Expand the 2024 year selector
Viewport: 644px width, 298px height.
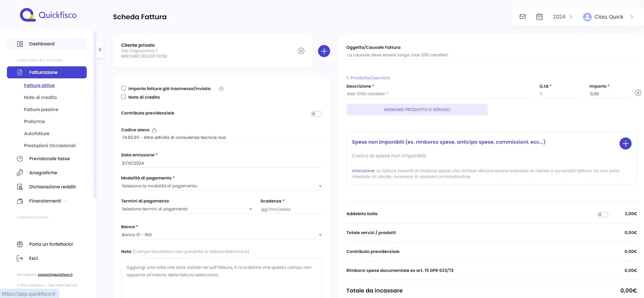[x=562, y=17]
